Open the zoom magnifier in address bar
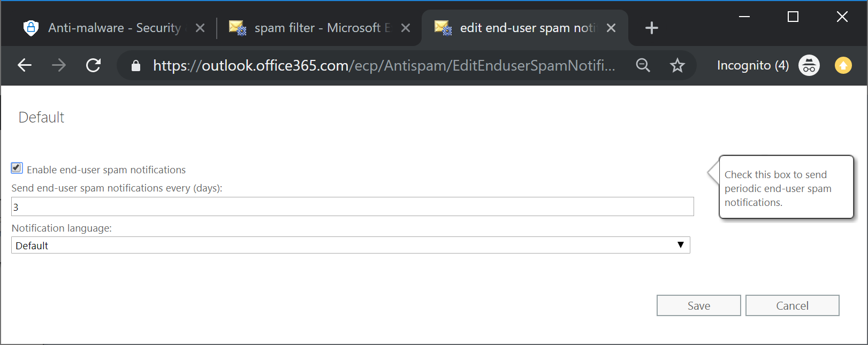The height and width of the screenshot is (345, 868). (643, 65)
